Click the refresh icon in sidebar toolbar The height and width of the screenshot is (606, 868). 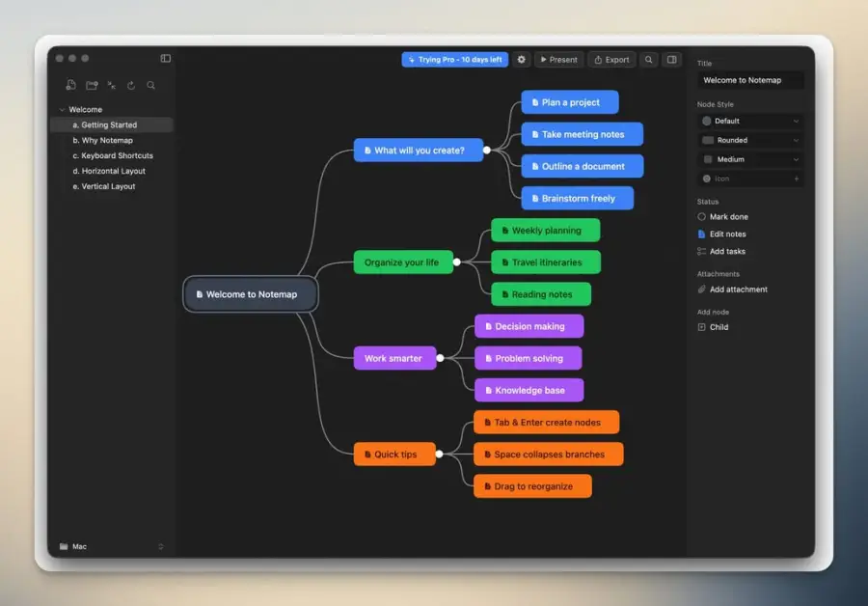pyautogui.click(x=131, y=85)
